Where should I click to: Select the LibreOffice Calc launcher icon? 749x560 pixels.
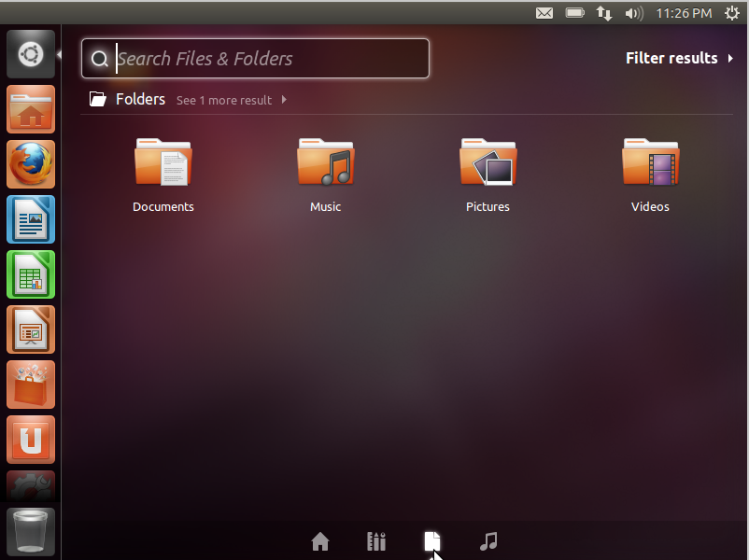[31, 274]
